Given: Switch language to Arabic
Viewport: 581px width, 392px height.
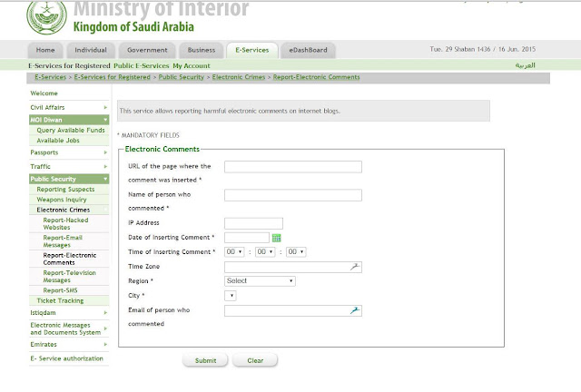Looking at the screenshot, I should [525, 65].
